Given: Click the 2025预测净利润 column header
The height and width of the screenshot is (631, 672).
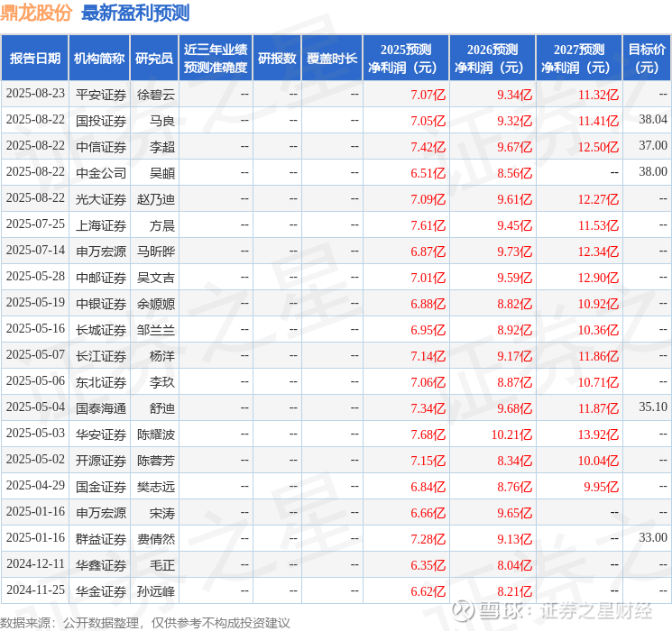Looking at the screenshot, I should [406, 59].
